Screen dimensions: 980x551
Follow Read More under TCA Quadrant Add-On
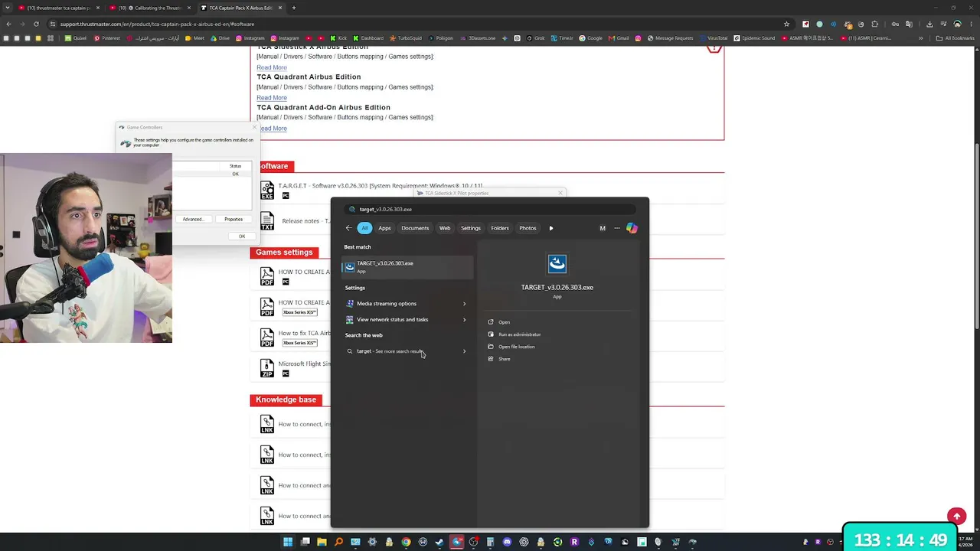(x=272, y=129)
